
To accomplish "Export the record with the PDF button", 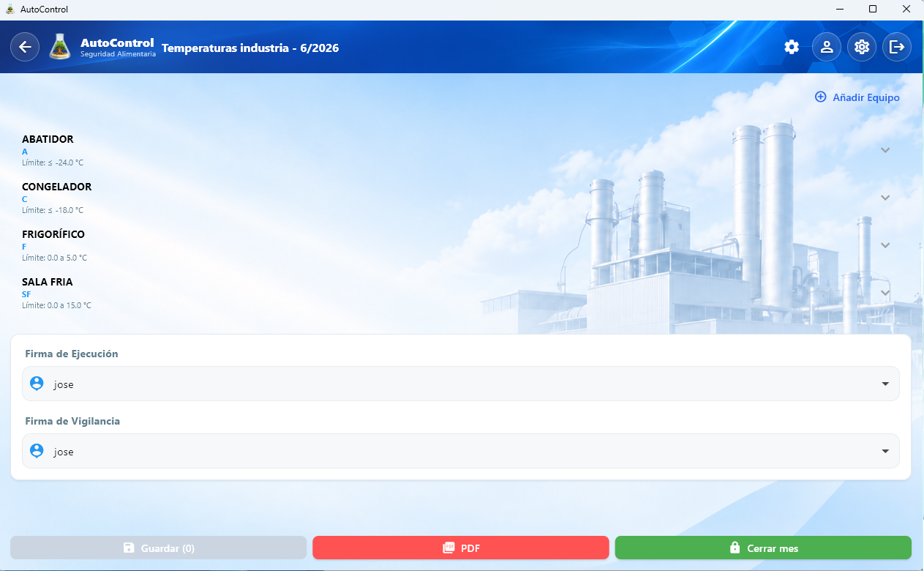I will point(461,548).
